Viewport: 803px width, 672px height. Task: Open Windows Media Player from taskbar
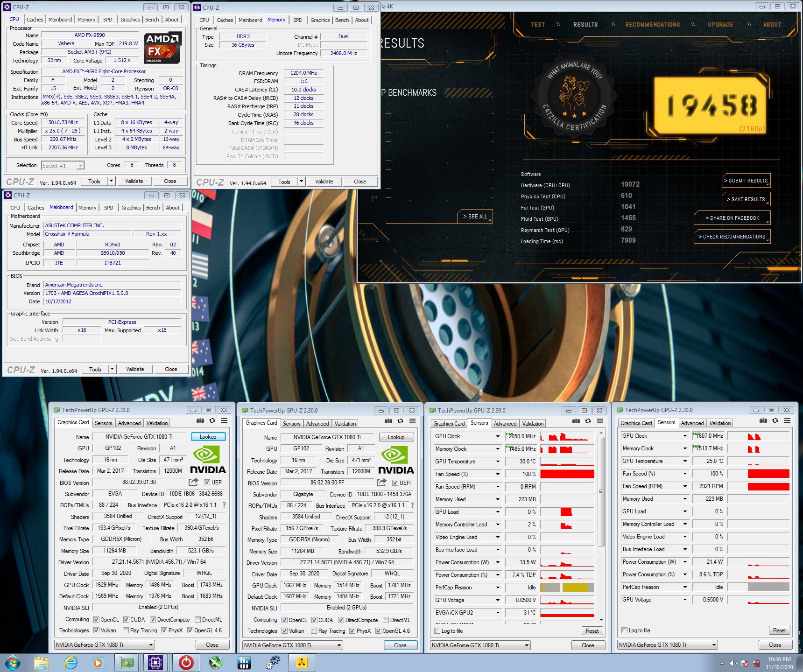click(x=98, y=663)
